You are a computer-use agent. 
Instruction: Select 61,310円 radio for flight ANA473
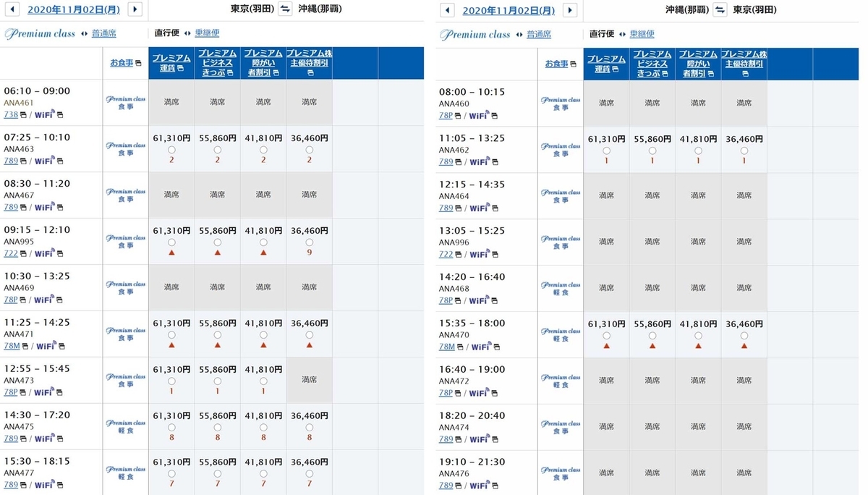(171, 381)
